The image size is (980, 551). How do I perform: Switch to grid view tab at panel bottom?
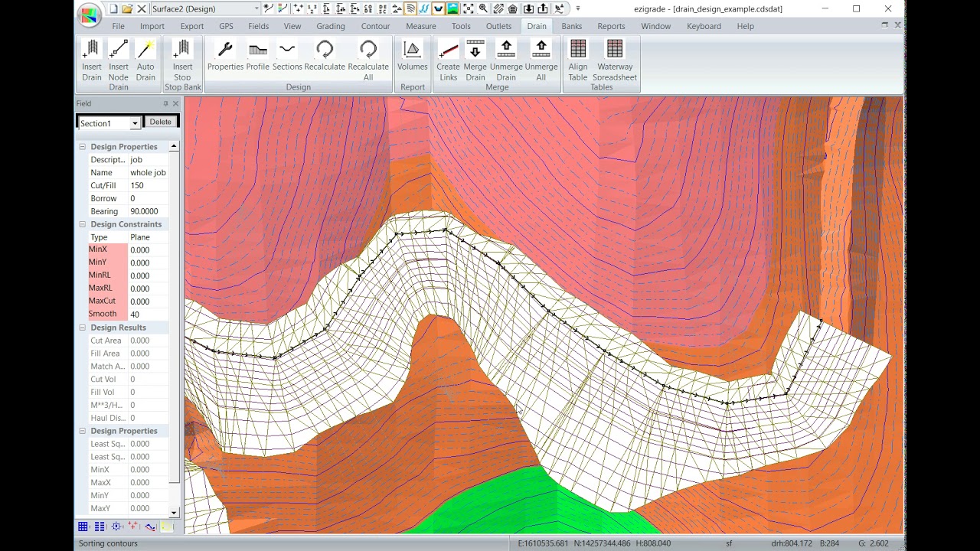click(x=83, y=527)
